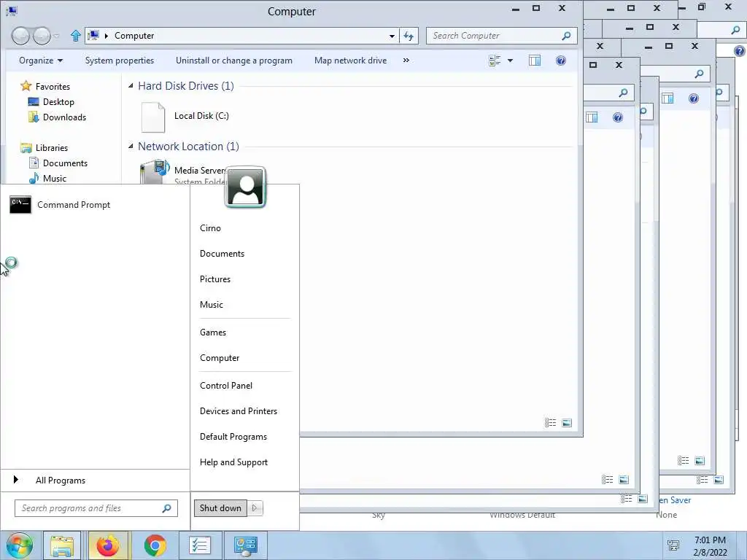Open Help and Support
747x560 pixels.
pyautogui.click(x=233, y=462)
